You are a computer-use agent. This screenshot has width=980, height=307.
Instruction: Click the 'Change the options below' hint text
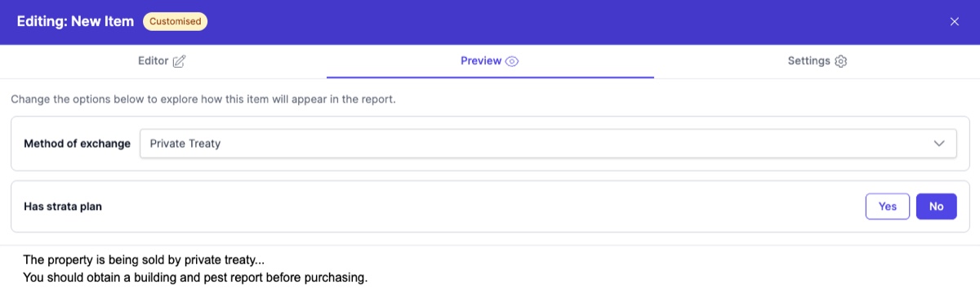coord(203,100)
